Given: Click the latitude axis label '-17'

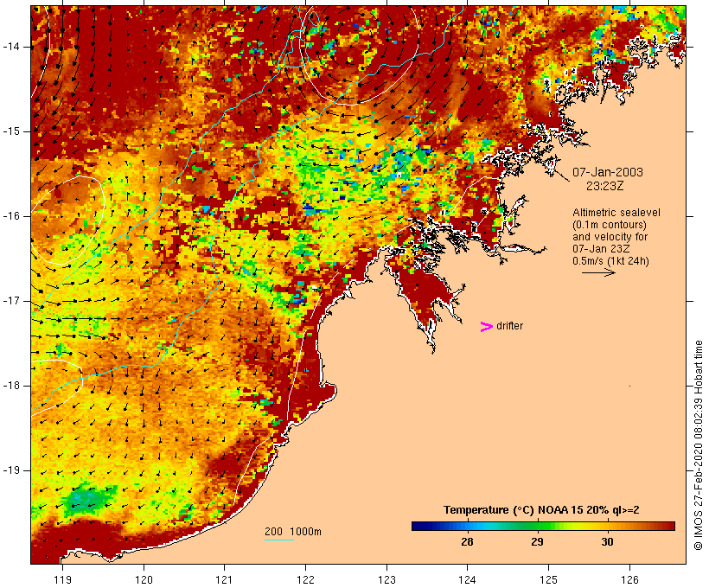Looking at the screenshot, I should 11,301.
